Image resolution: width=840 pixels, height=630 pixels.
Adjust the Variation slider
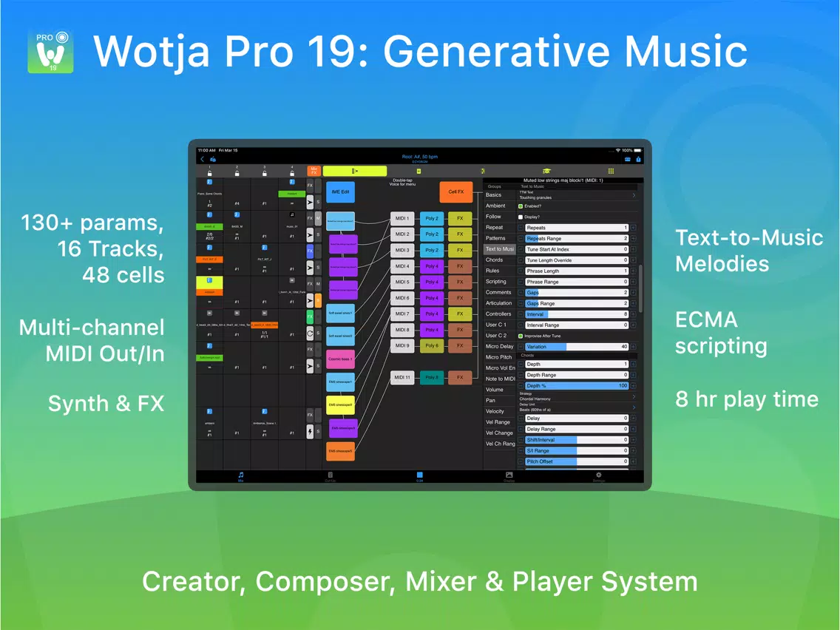tap(577, 347)
